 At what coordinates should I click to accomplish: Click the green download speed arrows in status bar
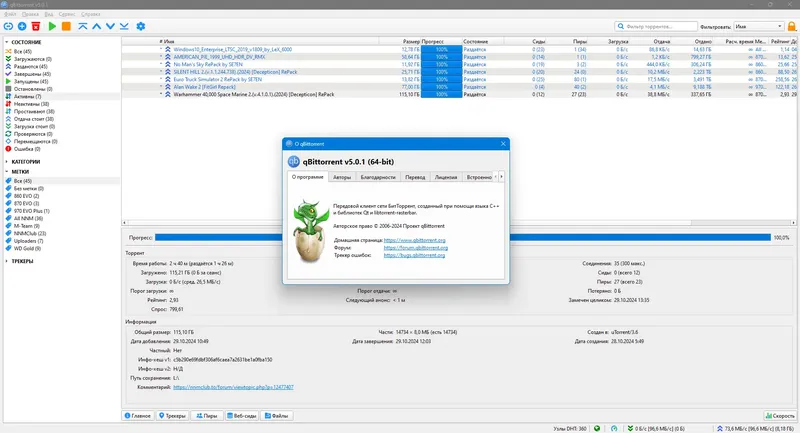coord(630,428)
